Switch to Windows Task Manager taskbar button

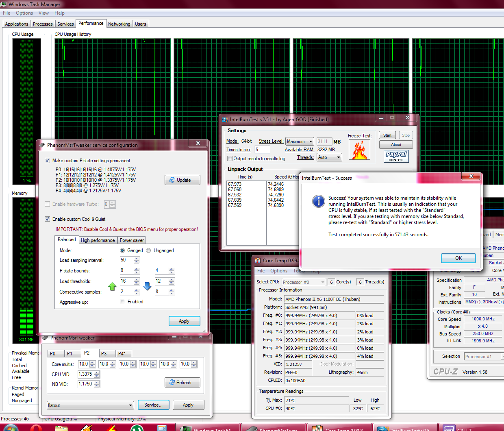(207, 428)
